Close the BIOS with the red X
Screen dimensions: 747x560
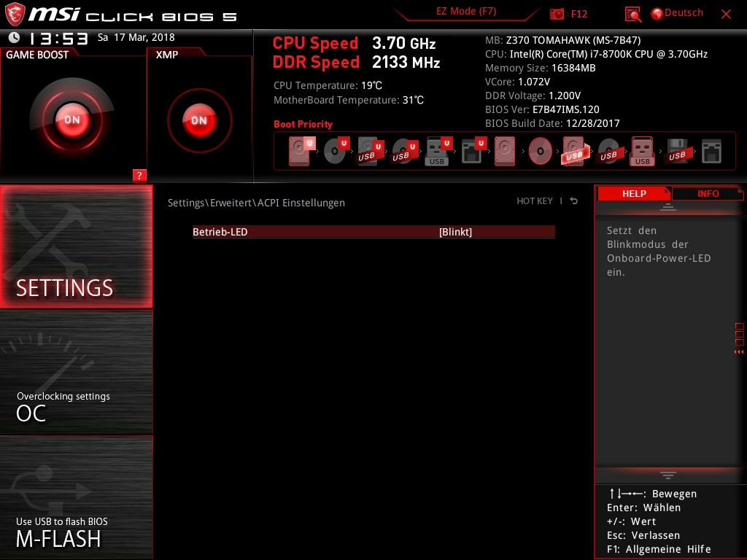tap(726, 15)
